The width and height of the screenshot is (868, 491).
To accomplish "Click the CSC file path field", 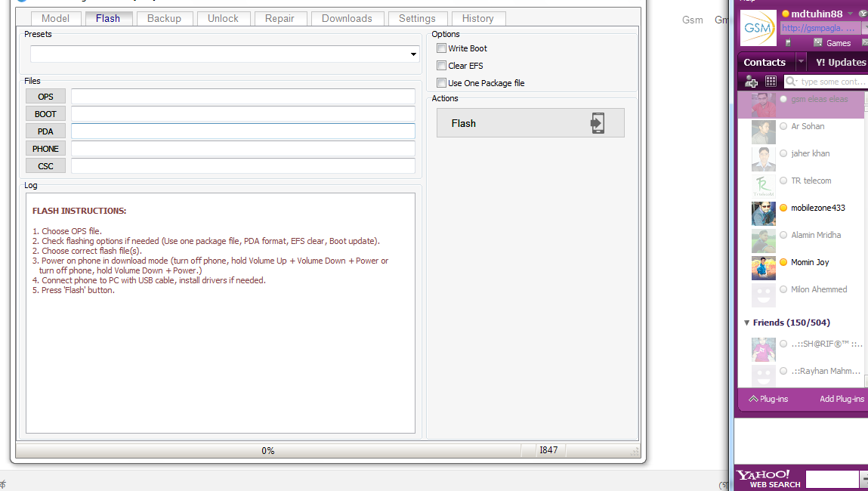I will click(x=243, y=165).
